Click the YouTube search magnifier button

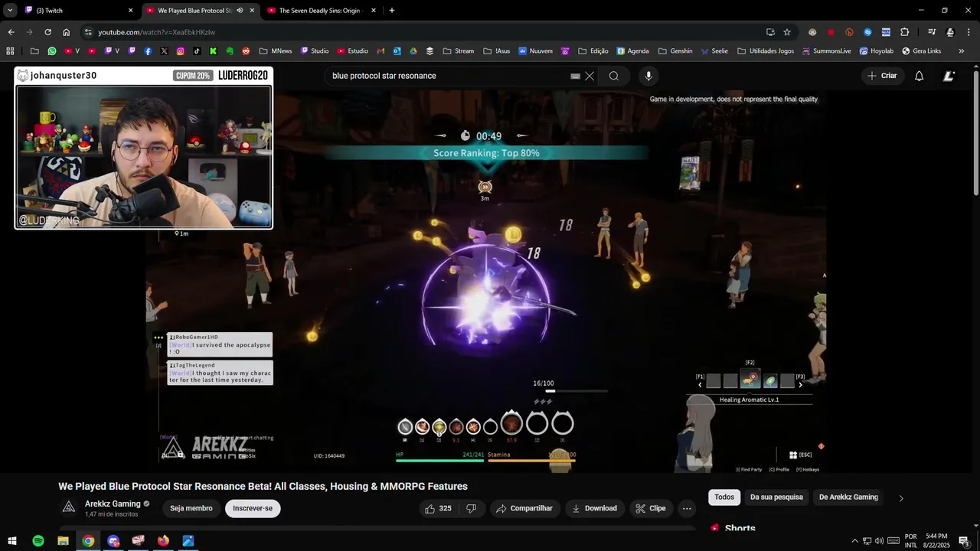pos(614,76)
